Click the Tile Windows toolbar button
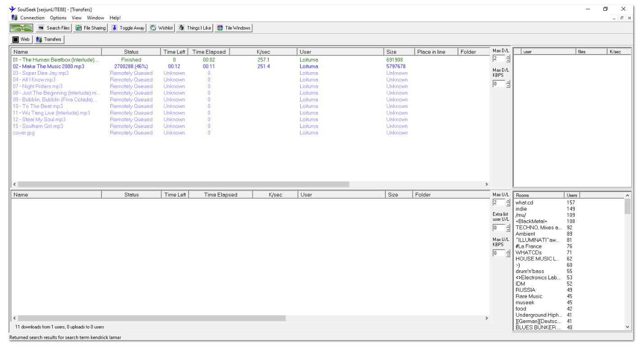 [233, 28]
